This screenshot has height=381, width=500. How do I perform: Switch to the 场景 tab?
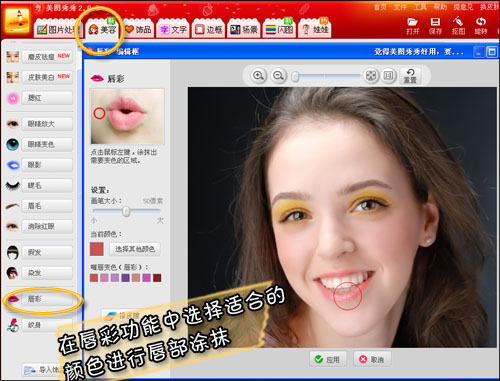tap(244, 29)
